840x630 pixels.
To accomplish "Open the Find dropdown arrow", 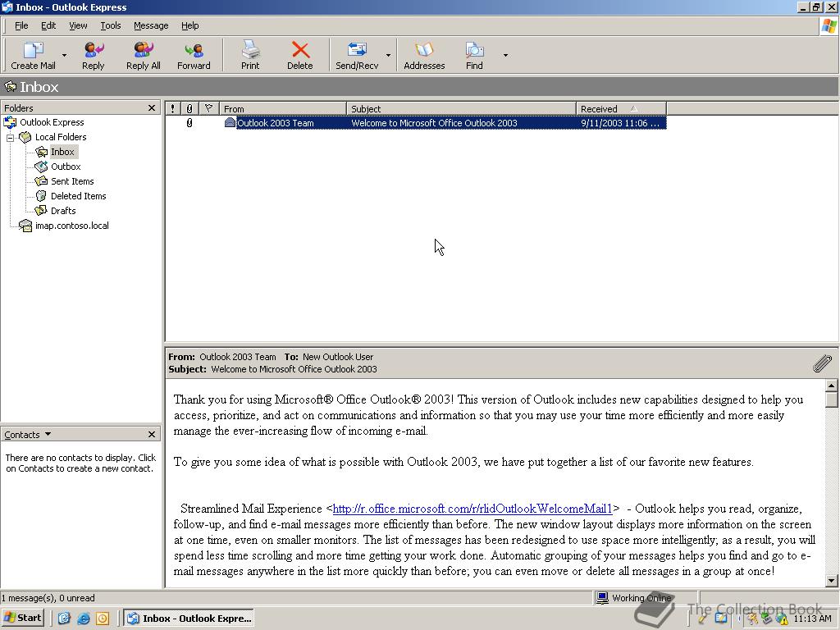I will tap(505, 55).
